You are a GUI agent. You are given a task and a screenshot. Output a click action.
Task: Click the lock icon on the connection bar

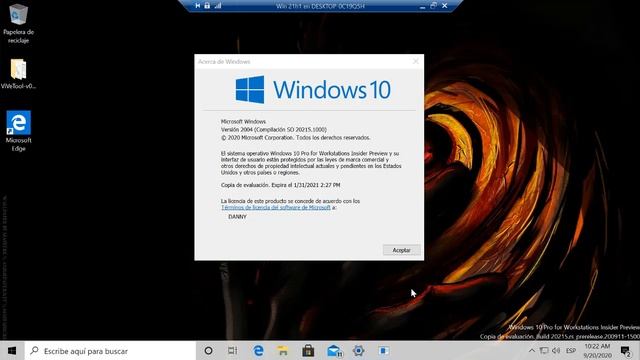[x=207, y=6]
